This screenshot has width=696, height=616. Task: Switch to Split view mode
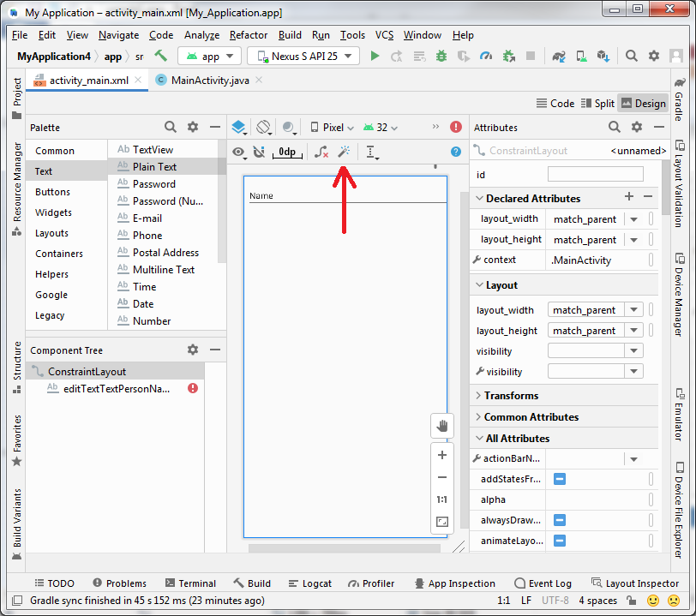tap(597, 104)
